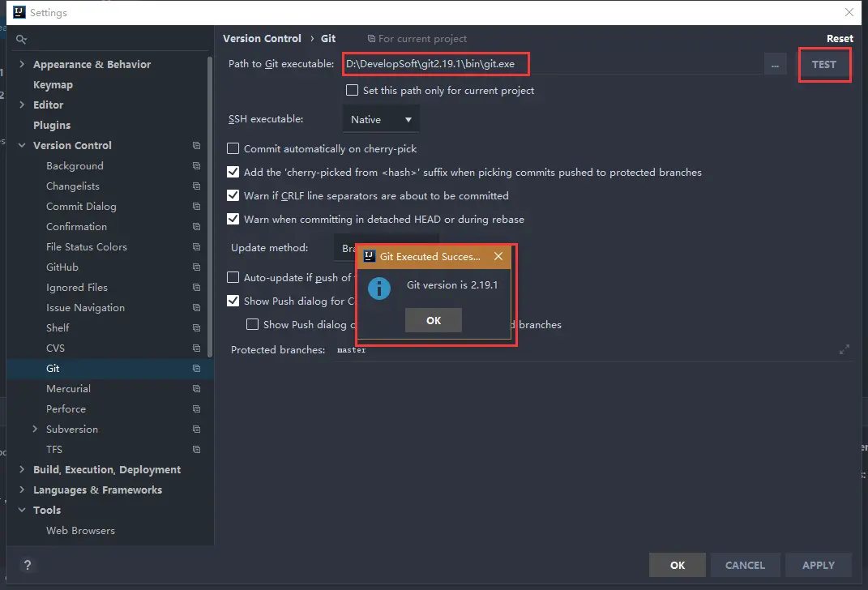Screen dimensions: 868x590
Task: Click the project-scope icon beside Changelists
Action: (x=196, y=186)
